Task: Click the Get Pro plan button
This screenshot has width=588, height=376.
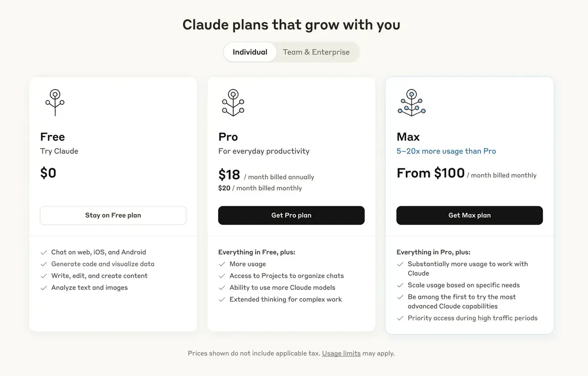Action: (x=291, y=215)
